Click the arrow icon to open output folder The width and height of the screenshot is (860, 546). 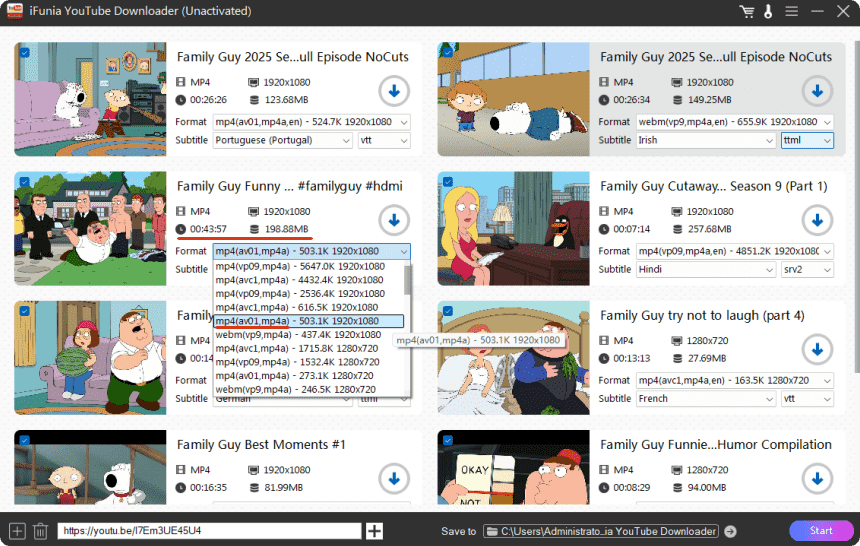(x=730, y=531)
